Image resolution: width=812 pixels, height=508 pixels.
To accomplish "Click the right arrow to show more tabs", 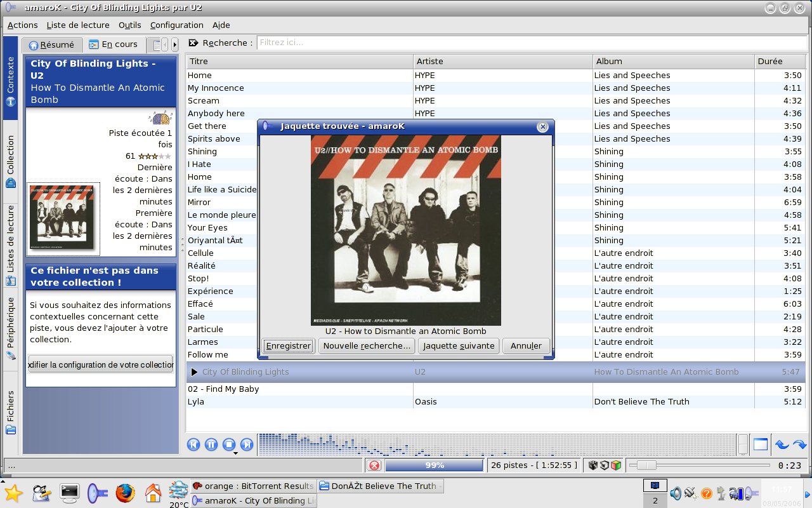I will click(x=174, y=44).
